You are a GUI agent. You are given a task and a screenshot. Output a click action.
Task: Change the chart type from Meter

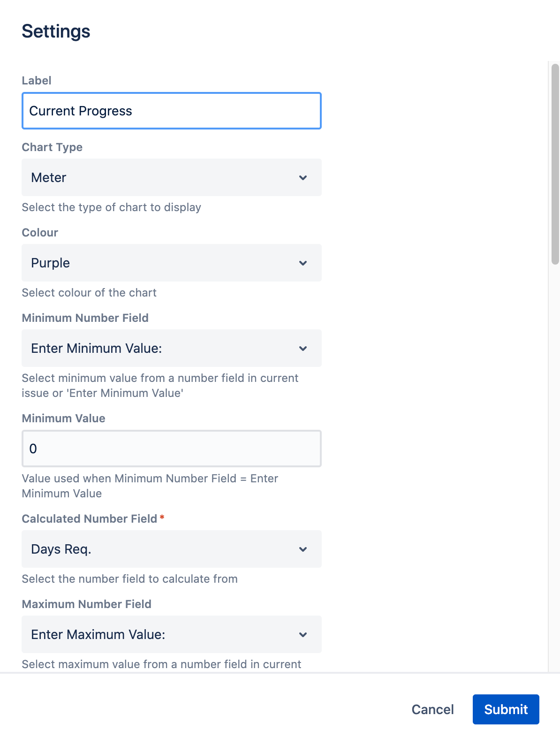pos(171,177)
